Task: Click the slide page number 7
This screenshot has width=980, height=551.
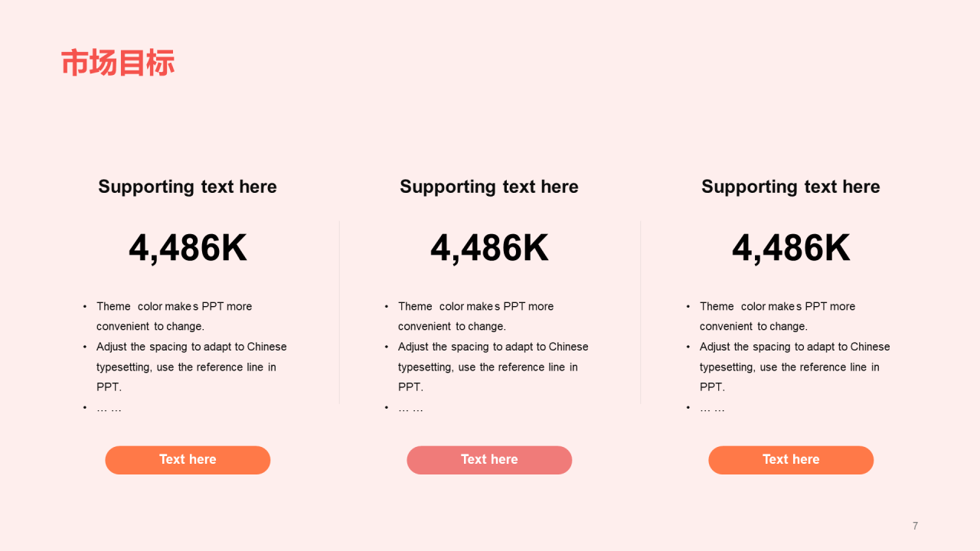Action: click(x=915, y=526)
